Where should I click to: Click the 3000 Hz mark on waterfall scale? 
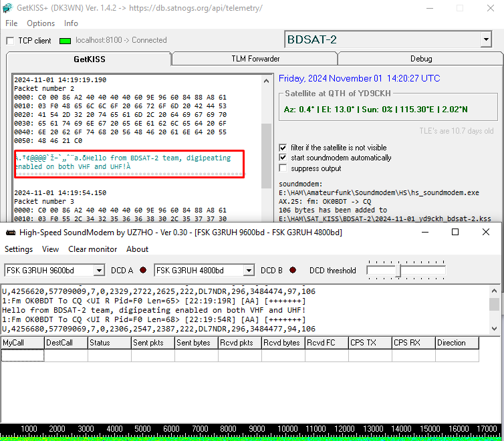pyautogui.click(x=86, y=429)
